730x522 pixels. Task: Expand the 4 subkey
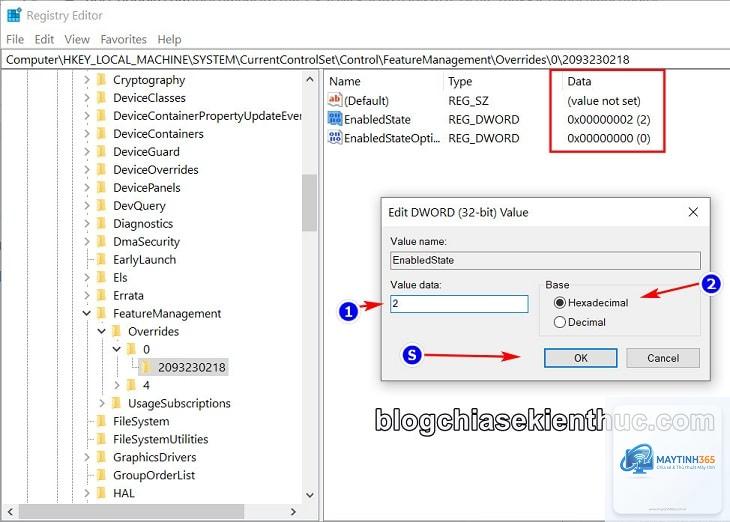point(117,385)
